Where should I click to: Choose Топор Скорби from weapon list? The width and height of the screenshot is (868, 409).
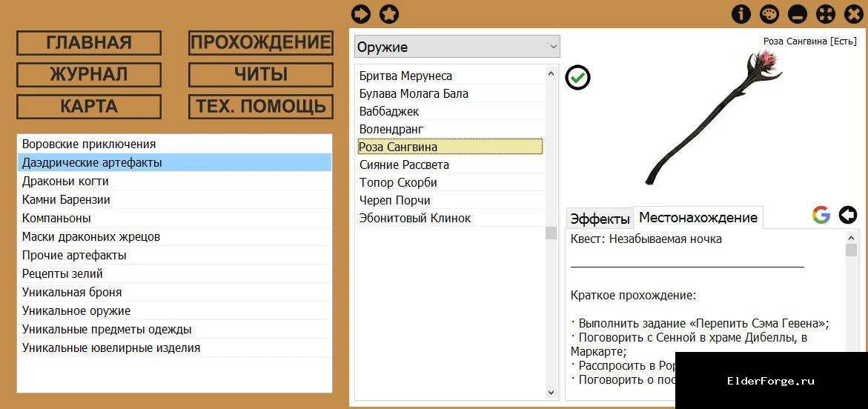point(450,182)
